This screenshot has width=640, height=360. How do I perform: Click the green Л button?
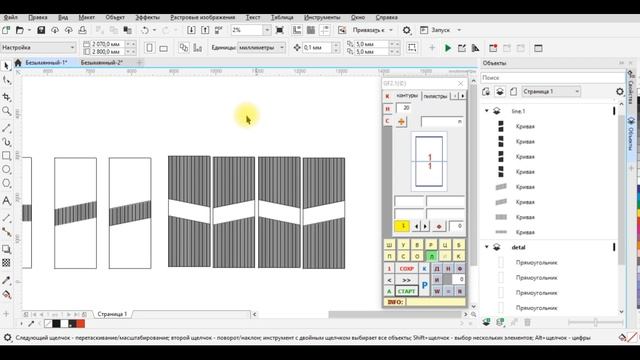pos(431,256)
